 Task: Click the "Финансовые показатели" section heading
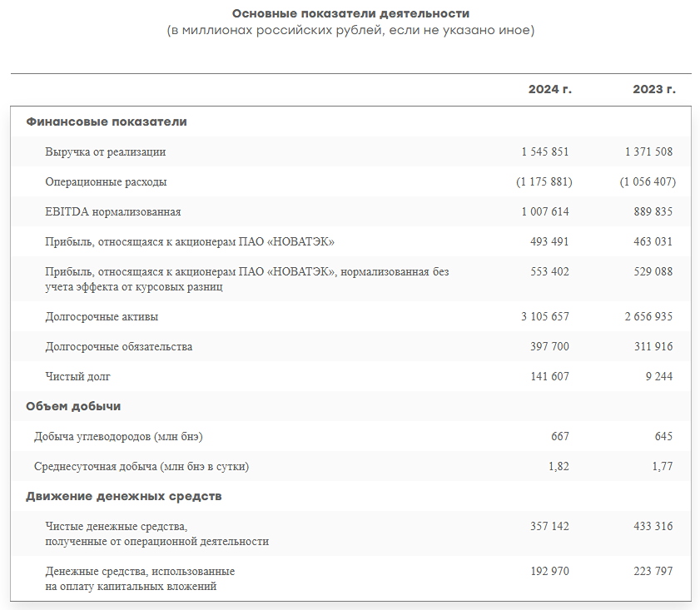(x=107, y=122)
